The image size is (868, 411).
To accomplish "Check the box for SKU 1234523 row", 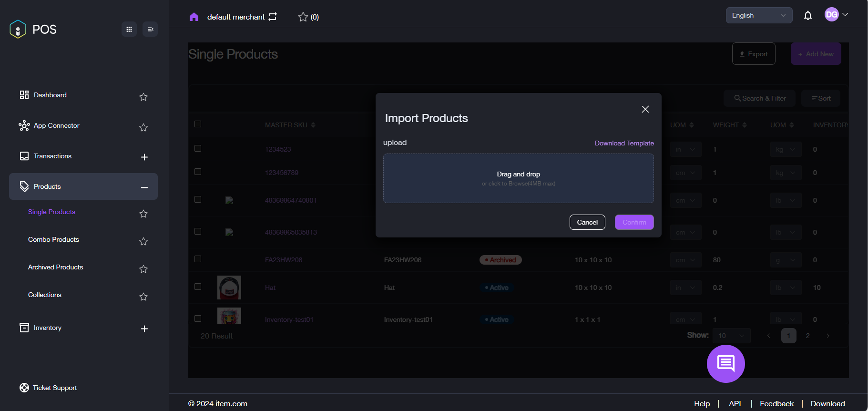I will 198,148.
